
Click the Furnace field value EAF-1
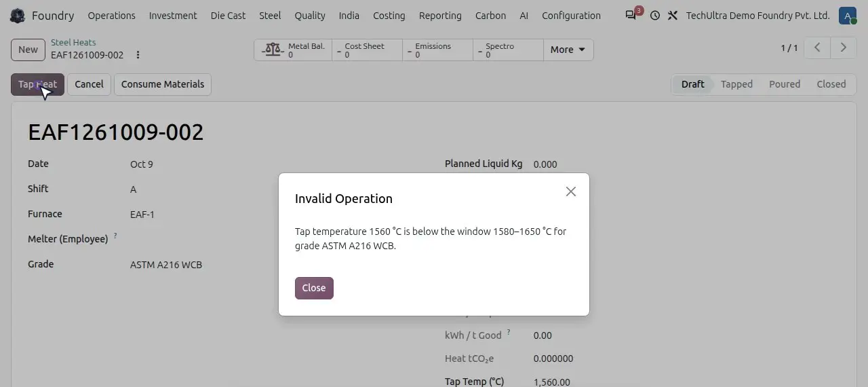[x=142, y=215]
